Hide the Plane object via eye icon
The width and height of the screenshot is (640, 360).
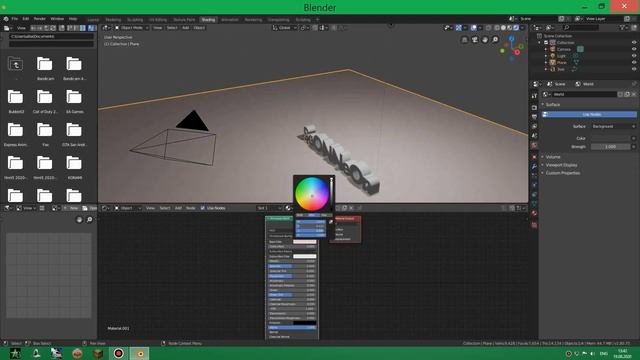click(x=634, y=62)
